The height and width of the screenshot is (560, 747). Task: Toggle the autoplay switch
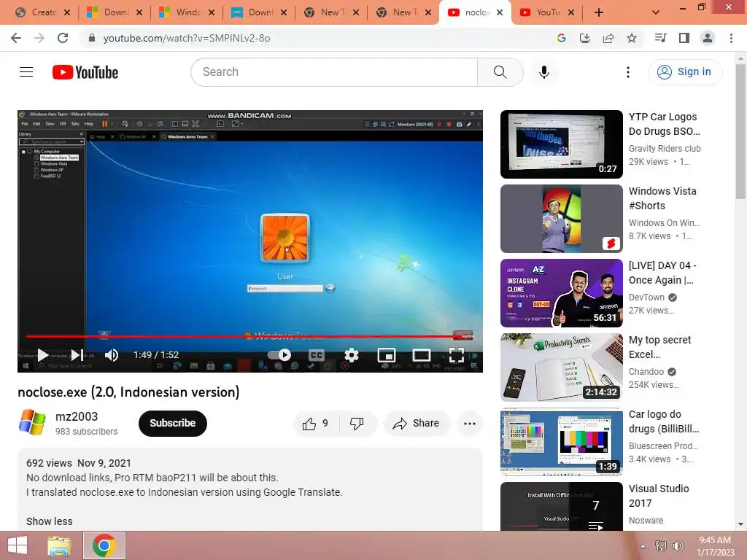pos(279,355)
